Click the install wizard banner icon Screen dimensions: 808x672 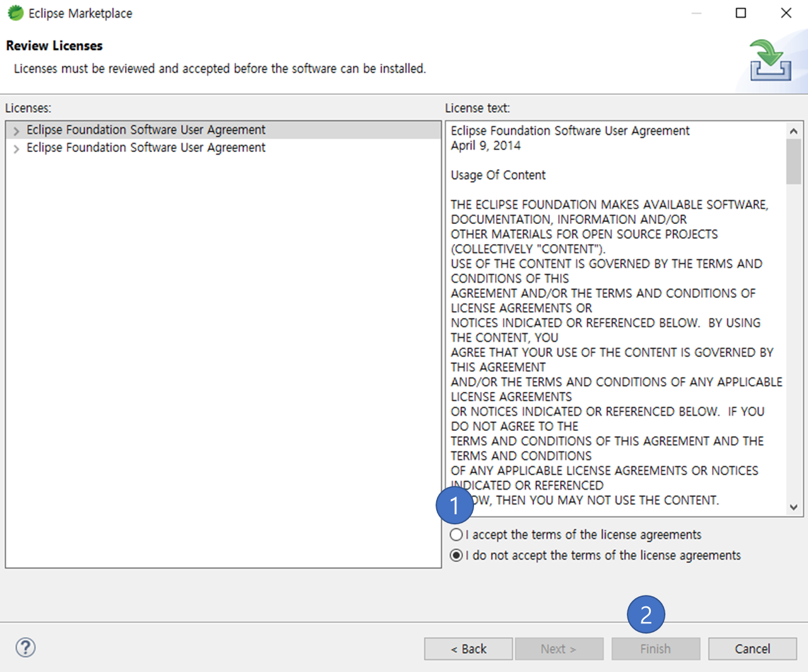click(x=770, y=60)
